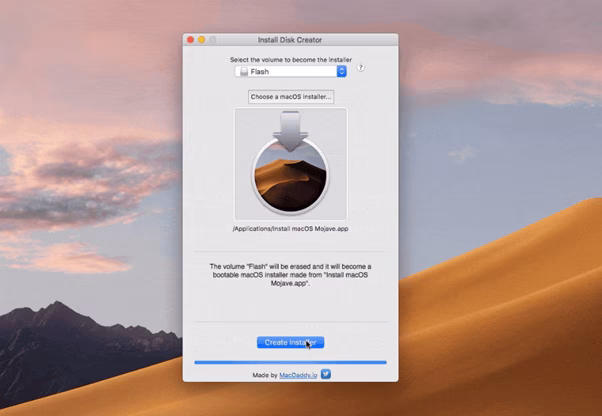
Task: Click the volume will be erased message
Action: 291,275
